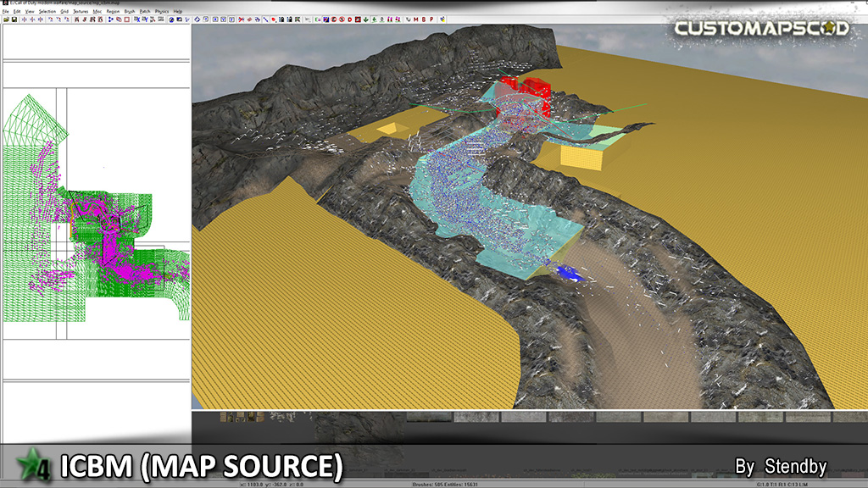The height and width of the screenshot is (488, 868).
Task: Open the File menu
Action: pos(6,11)
